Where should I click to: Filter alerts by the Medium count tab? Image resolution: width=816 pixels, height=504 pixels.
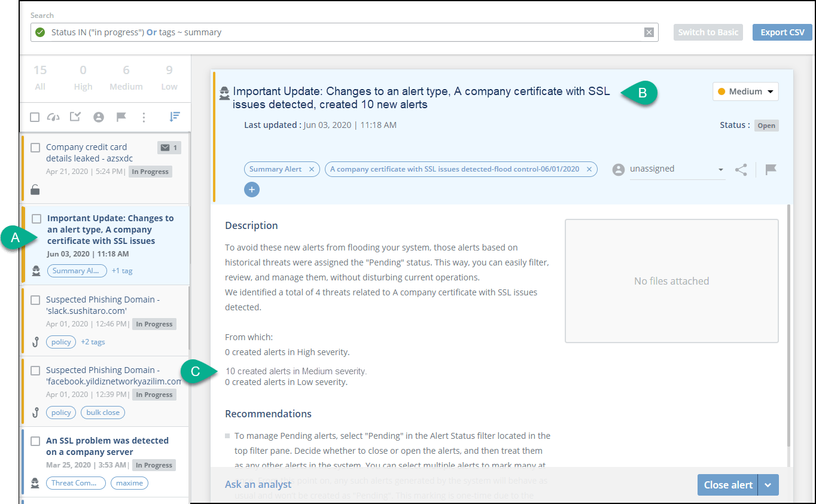coord(126,78)
